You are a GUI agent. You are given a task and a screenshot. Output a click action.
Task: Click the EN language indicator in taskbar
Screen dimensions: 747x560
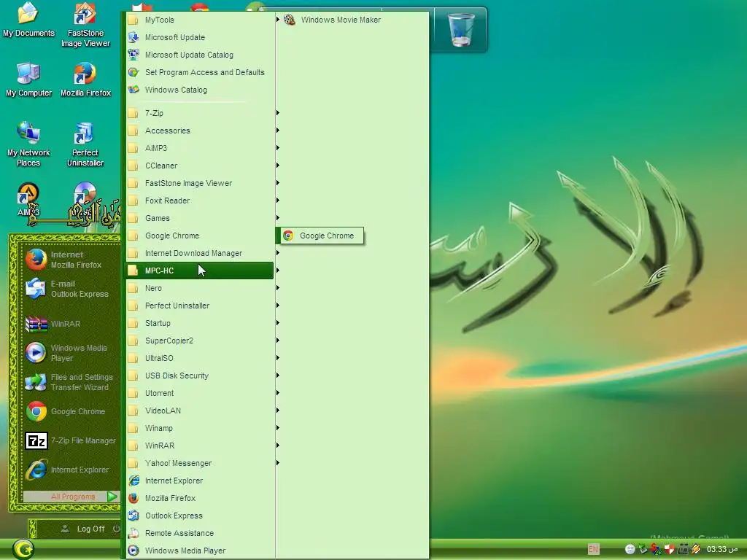593,549
